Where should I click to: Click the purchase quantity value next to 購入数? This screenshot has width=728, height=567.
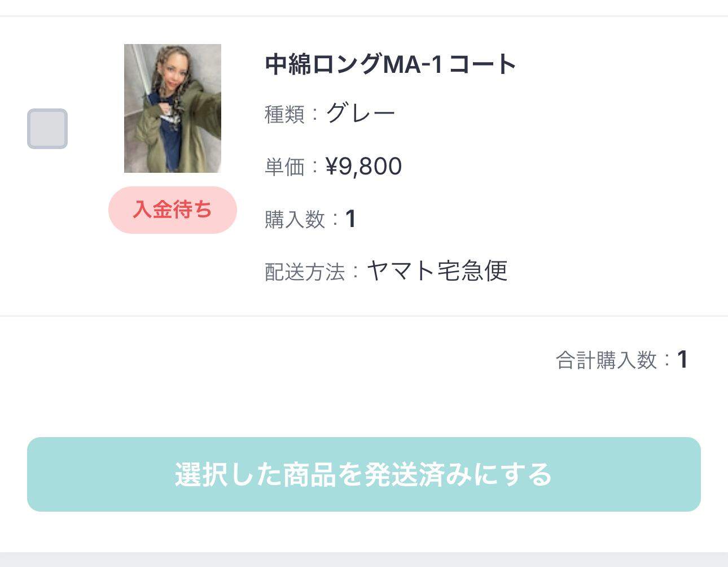click(x=350, y=219)
